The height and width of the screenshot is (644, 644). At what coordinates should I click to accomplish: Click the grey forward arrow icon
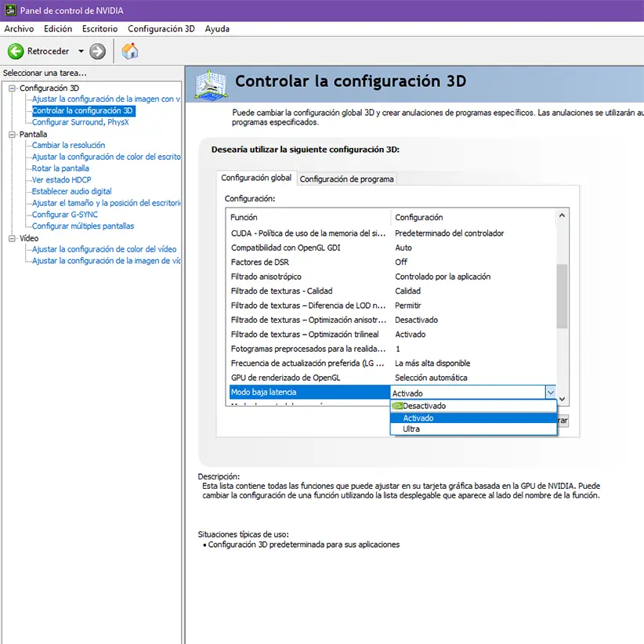coord(97,52)
